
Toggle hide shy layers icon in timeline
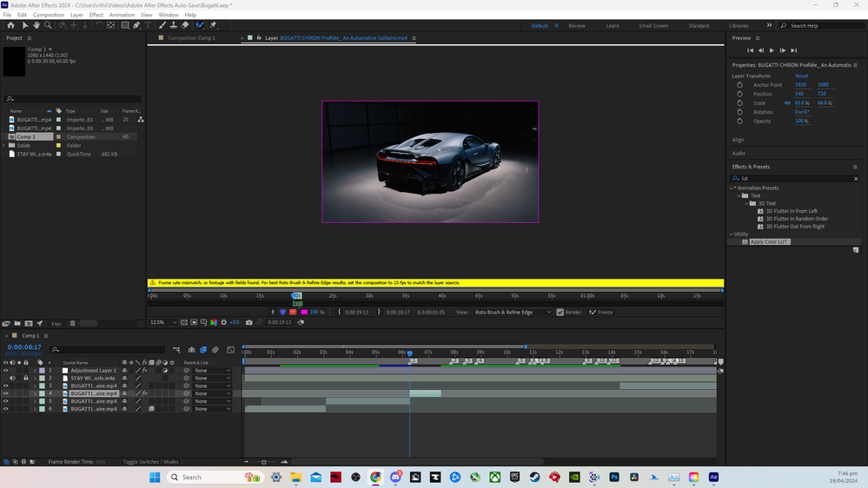coord(191,350)
